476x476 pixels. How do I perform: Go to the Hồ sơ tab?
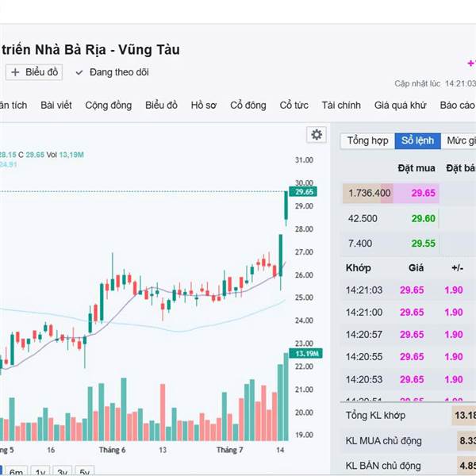coord(204,106)
